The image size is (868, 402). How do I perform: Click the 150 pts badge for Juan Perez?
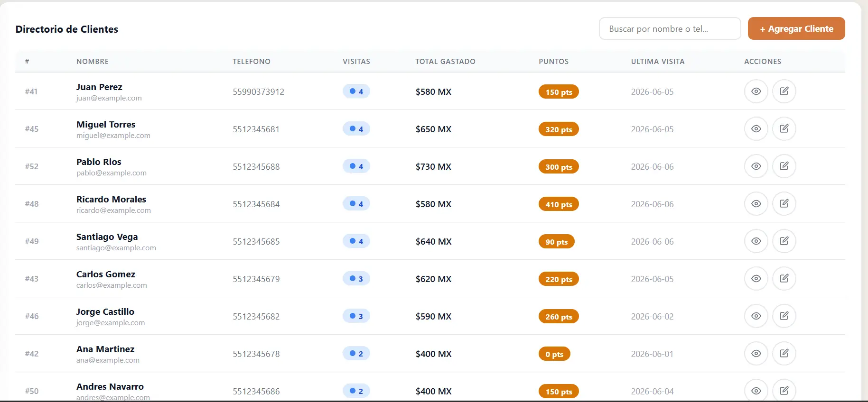click(x=559, y=91)
